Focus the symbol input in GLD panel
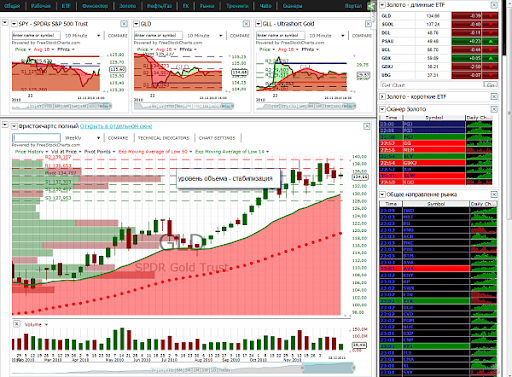This screenshot has height=377, width=512. click(158, 35)
